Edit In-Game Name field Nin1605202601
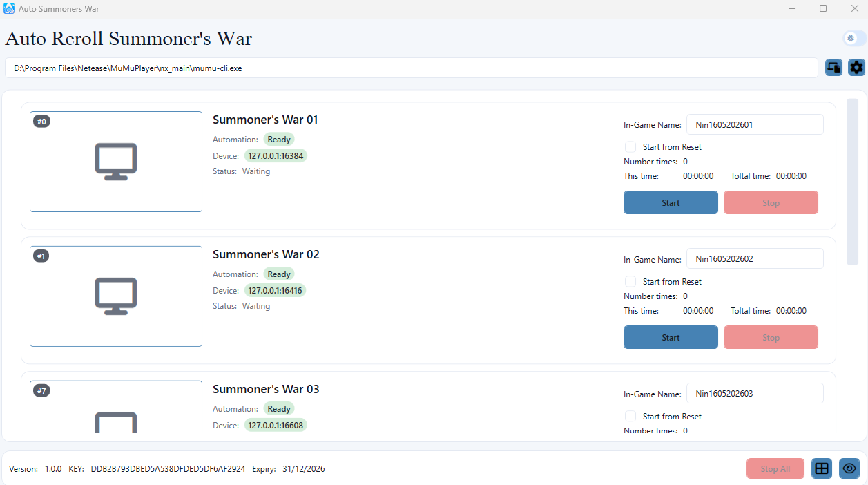This screenshot has width=868, height=485. (755, 125)
